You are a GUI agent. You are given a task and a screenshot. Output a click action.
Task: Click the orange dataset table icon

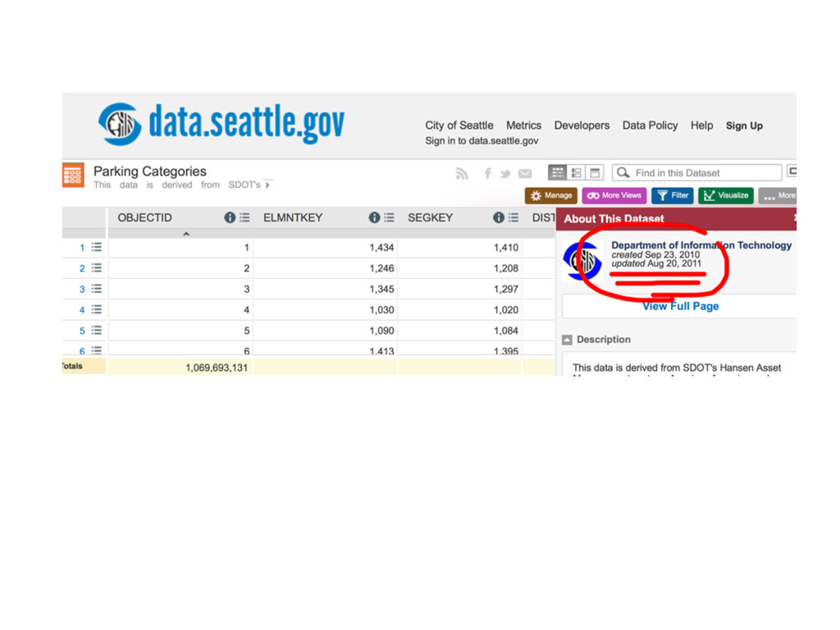click(73, 176)
